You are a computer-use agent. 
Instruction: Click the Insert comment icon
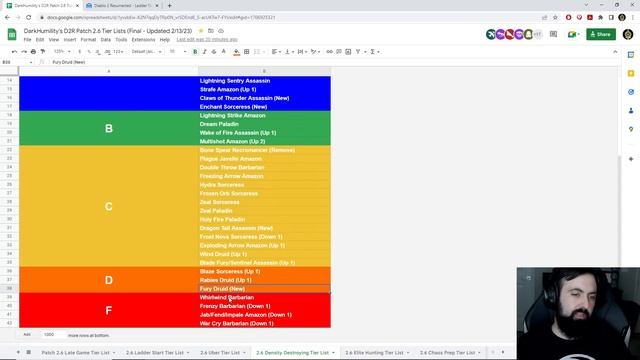pyautogui.click(x=339, y=52)
